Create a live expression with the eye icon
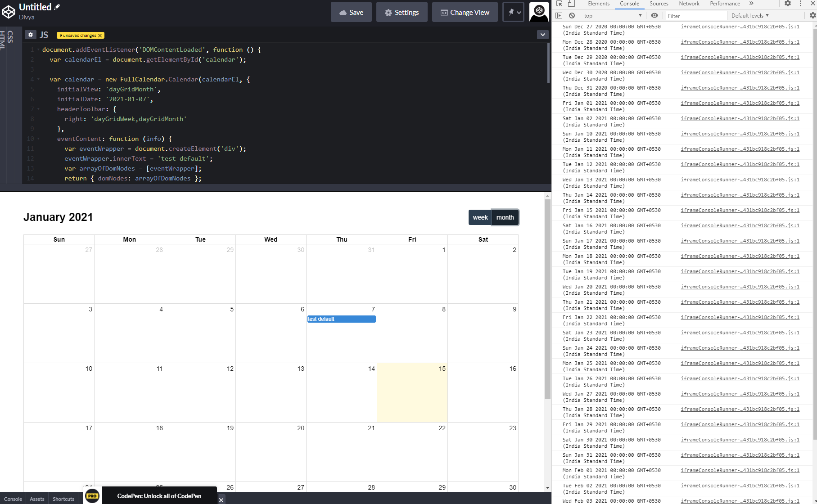 point(655,15)
